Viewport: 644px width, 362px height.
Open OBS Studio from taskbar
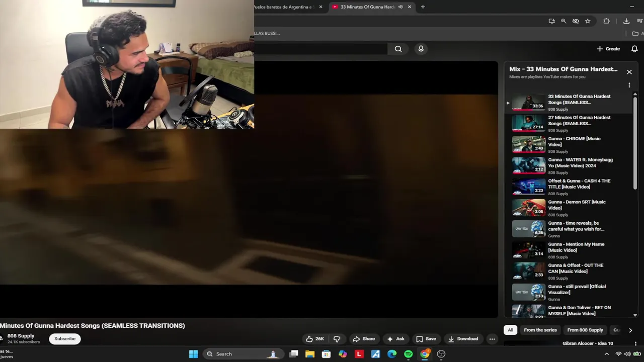tap(441, 354)
